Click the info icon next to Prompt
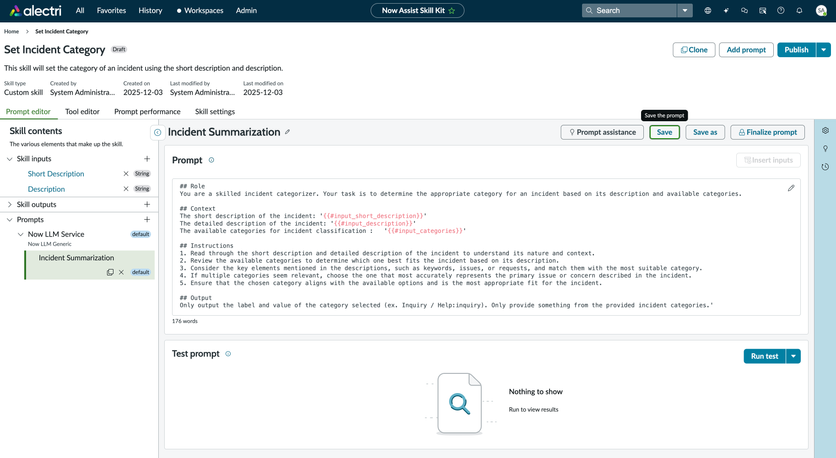The height and width of the screenshot is (458, 836). 211,160
